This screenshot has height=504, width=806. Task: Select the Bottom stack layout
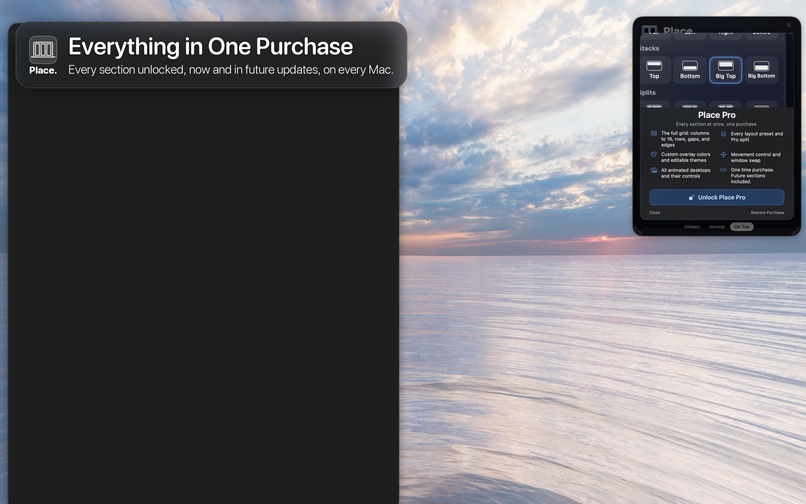[690, 69]
